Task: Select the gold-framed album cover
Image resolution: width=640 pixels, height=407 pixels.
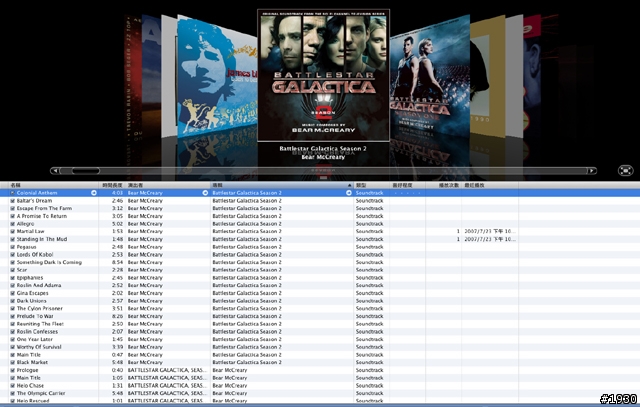Action: point(487,76)
